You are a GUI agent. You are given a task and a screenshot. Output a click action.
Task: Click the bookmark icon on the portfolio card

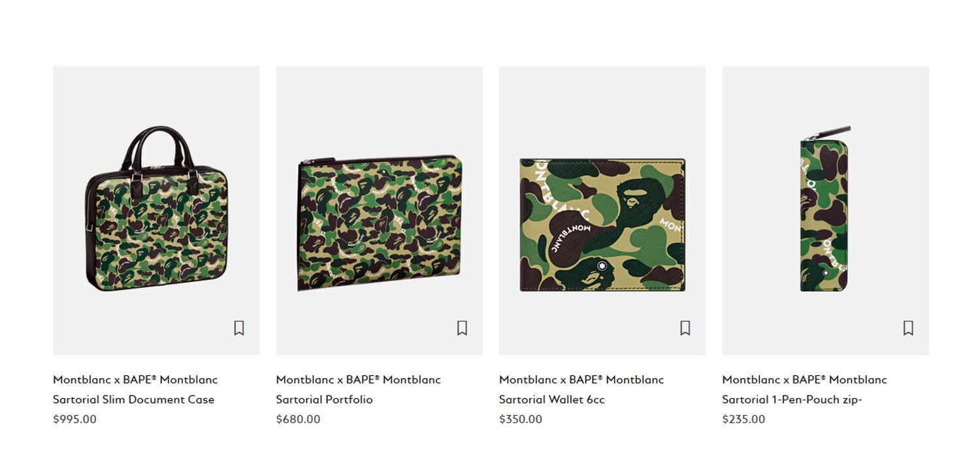coord(463,328)
